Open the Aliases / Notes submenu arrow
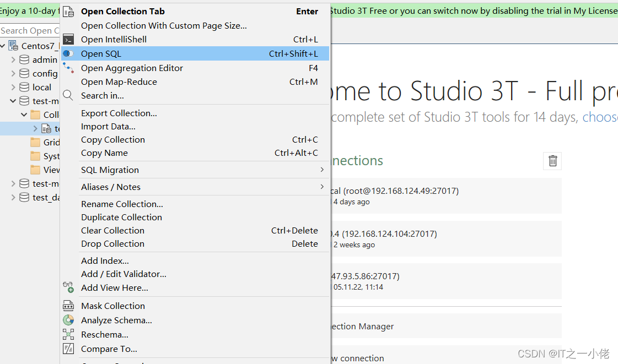618x364 pixels. click(x=322, y=187)
